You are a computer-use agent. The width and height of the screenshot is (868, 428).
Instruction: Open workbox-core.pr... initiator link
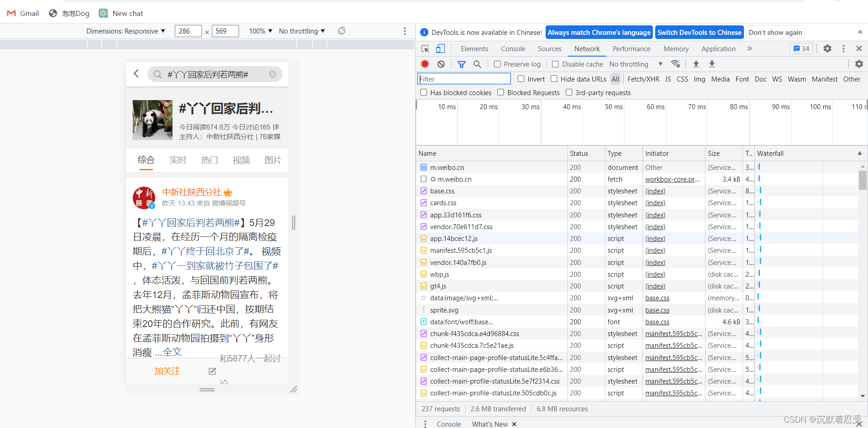pyautogui.click(x=672, y=179)
